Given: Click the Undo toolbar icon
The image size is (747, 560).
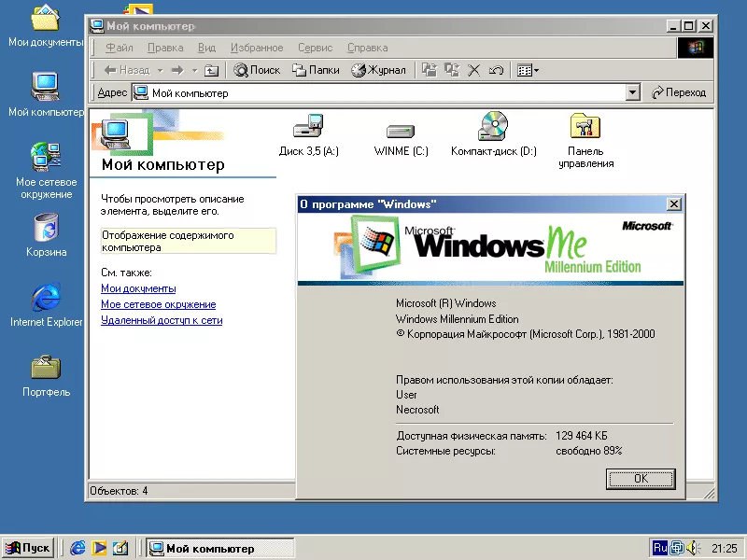Looking at the screenshot, I should pos(496,71).
